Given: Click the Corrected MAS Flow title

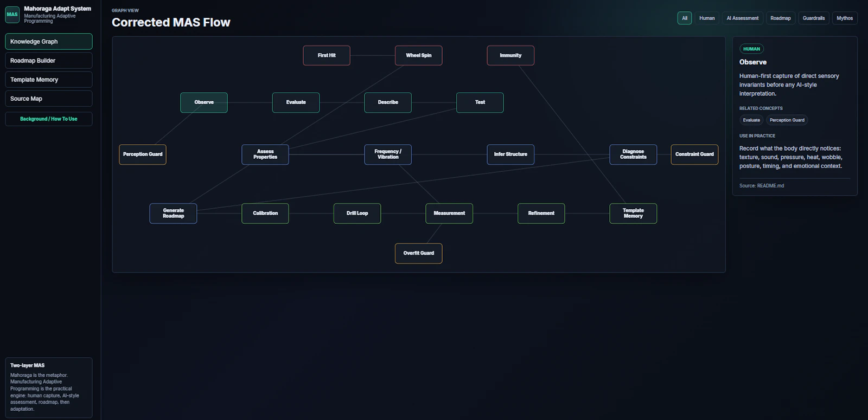Looking at the screenshot, I should [x=171, y=22].
